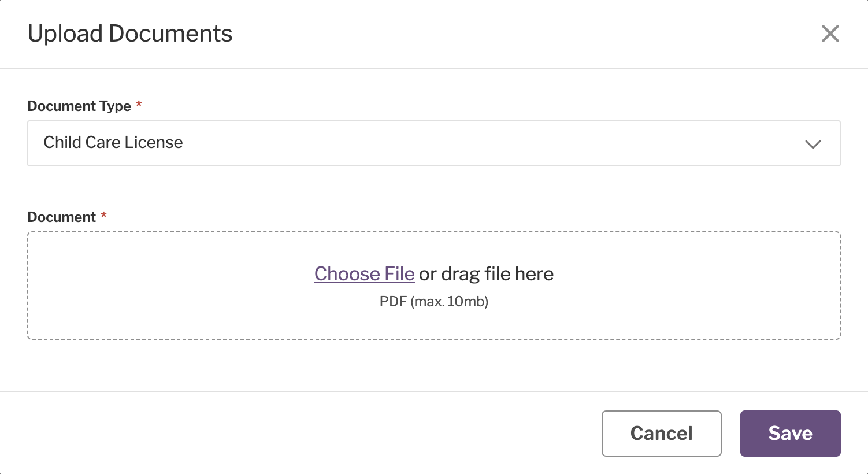The width and height of the screenshot is (868, 474).
Task: Click the empty left area of drop zone
Action: click(x=144, y=286)
